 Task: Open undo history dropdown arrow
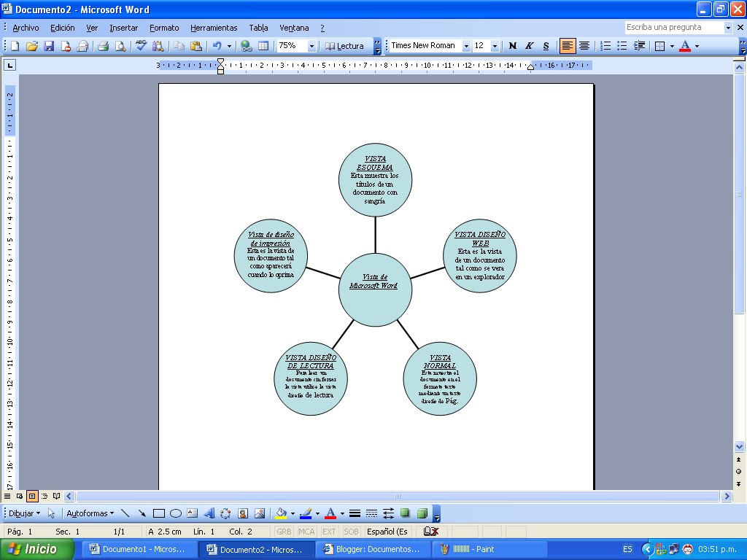229,46
